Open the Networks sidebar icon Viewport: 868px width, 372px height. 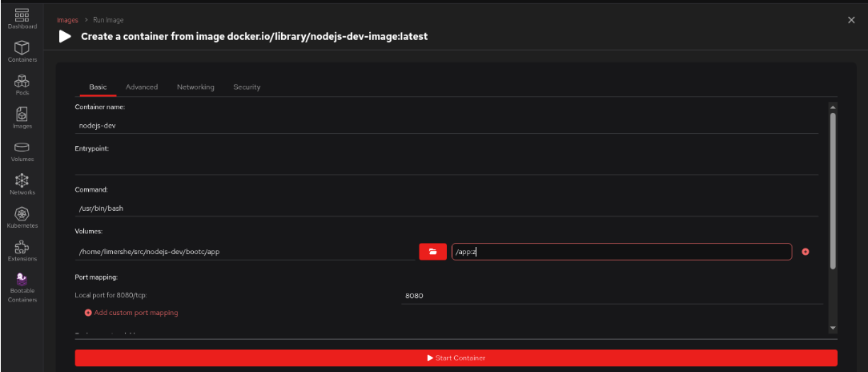coord(22,184)
